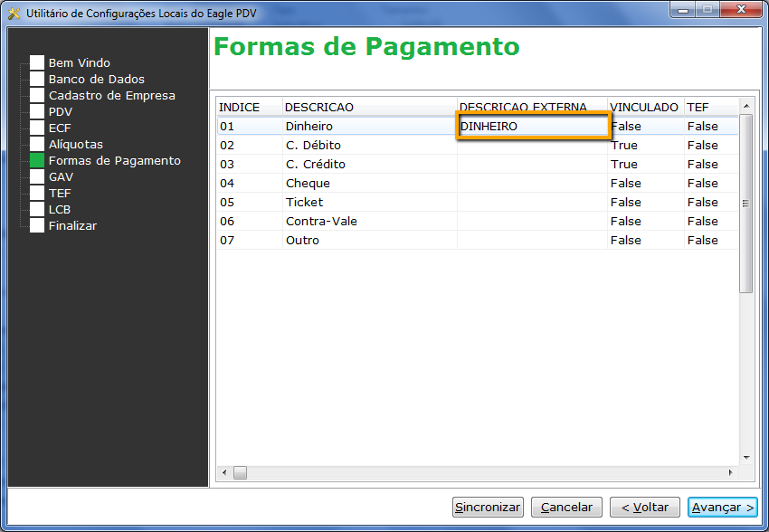Click VINCULADO True value for C. Crédito
Image resolution: width=769 pixels, height=532 pixels.
click(x=645, y=165)
